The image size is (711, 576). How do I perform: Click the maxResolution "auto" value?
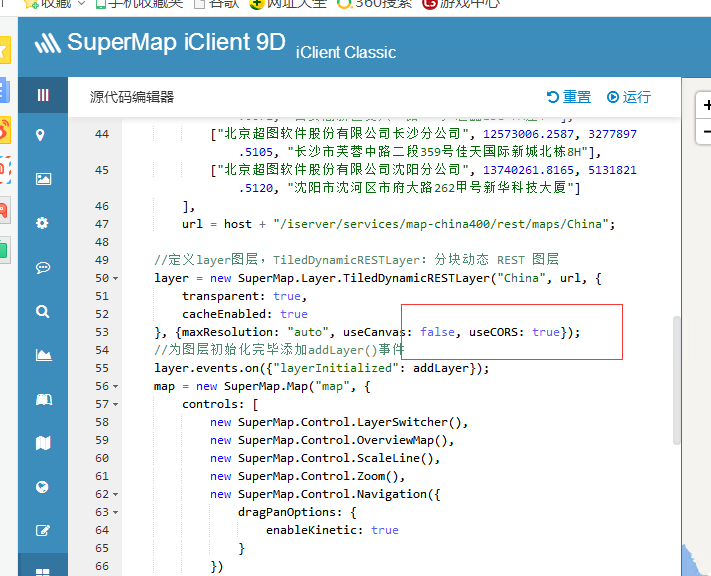(308, 332)
